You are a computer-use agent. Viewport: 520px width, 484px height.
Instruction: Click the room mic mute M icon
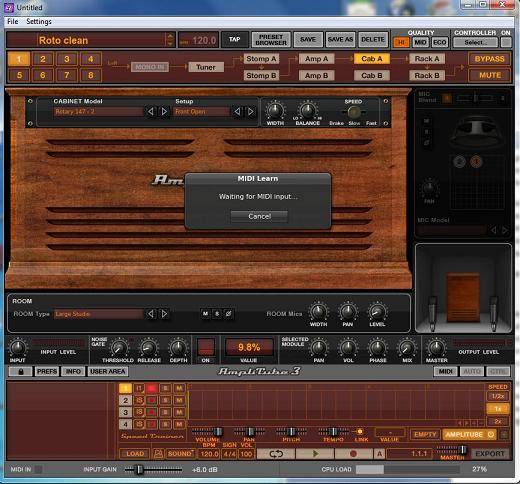coord(205,314)
